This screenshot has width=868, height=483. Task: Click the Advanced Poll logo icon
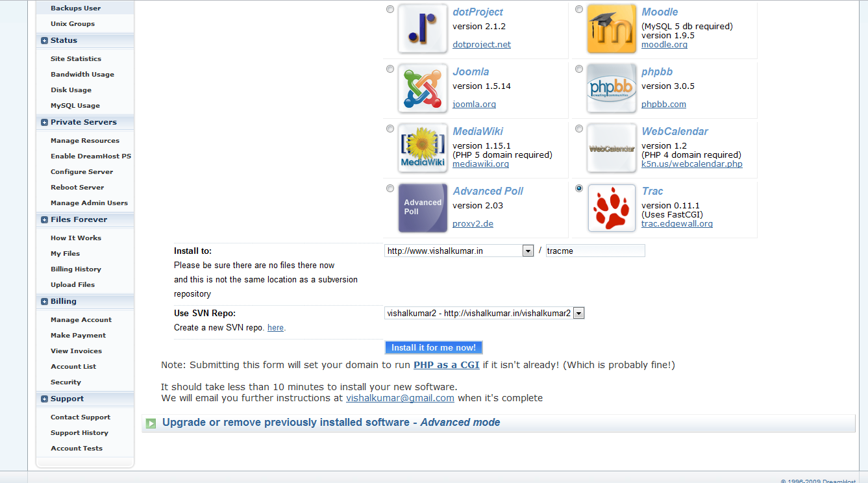[423, 208]
